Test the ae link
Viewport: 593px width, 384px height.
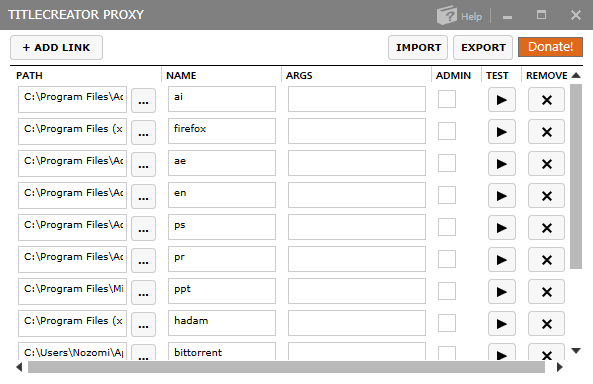coord(501,164)
